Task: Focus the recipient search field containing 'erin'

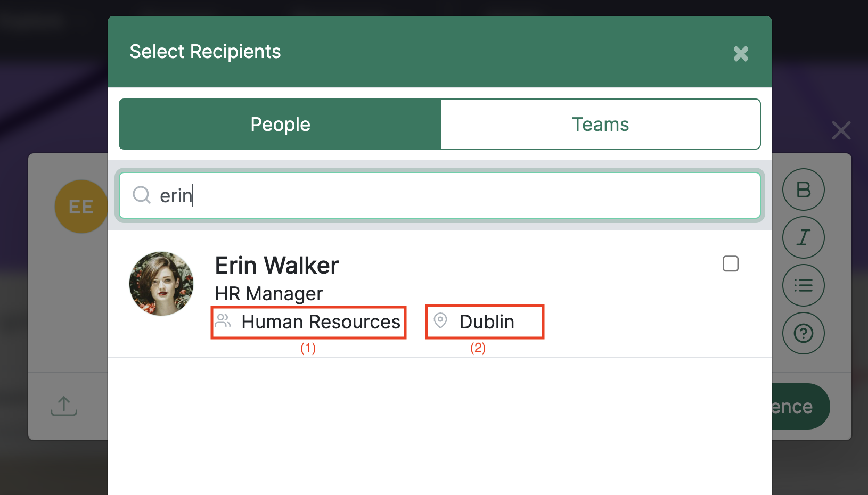Action: coord(440,195)
